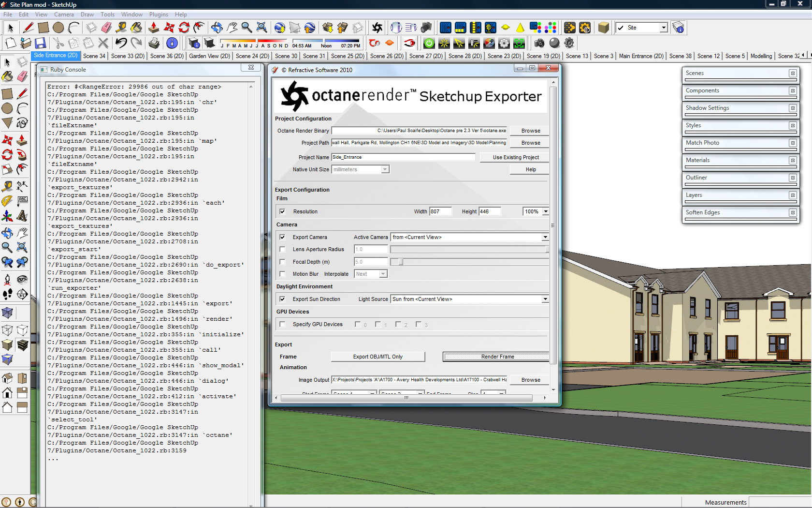
Task: Click the Focal Depth slider handle
Action: (x=401, y=262)
